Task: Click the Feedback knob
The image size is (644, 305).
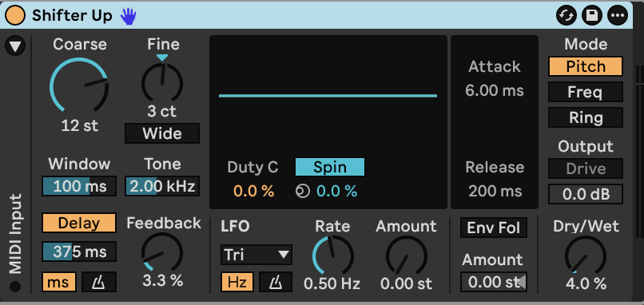Action: (x=162, y=252)
